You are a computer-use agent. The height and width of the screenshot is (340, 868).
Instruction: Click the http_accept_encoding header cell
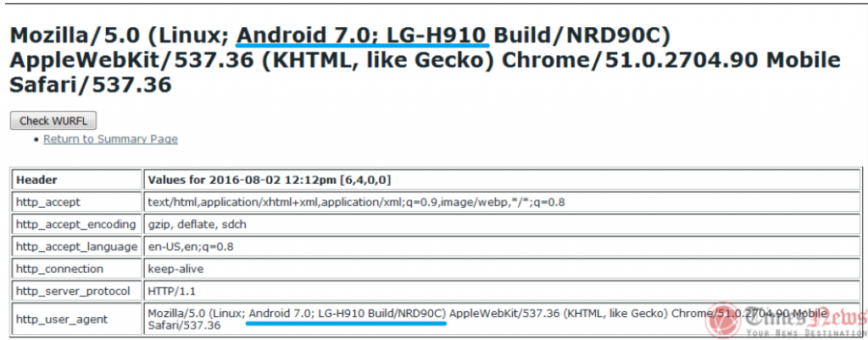tap(77, 225)
